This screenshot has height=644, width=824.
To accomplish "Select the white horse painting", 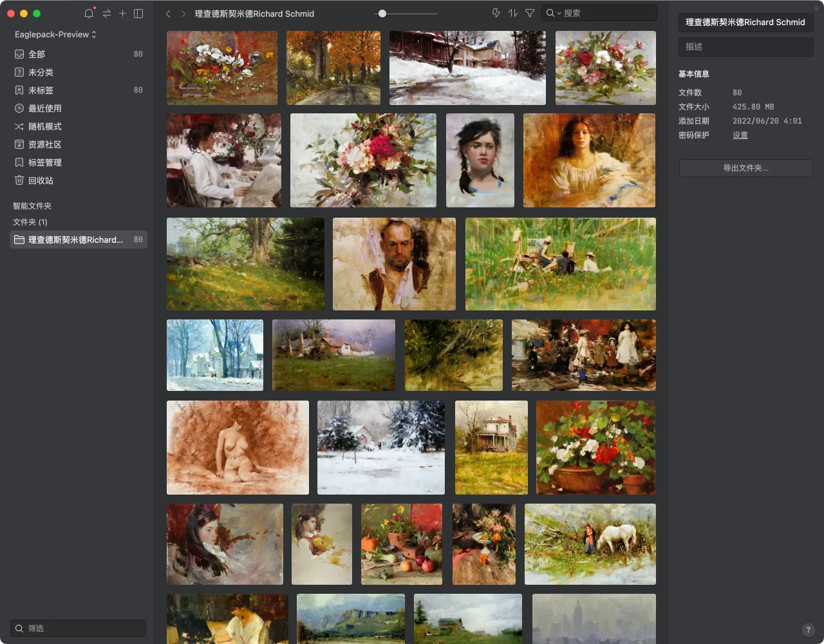I will [x=590, y=544].
